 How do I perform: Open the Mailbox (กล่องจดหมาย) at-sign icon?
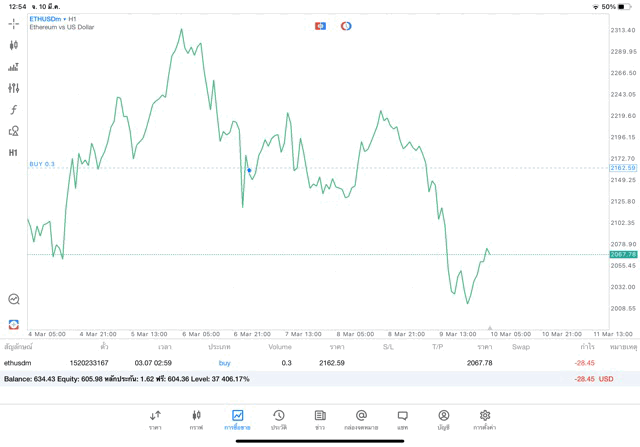(x=361, y=419)
